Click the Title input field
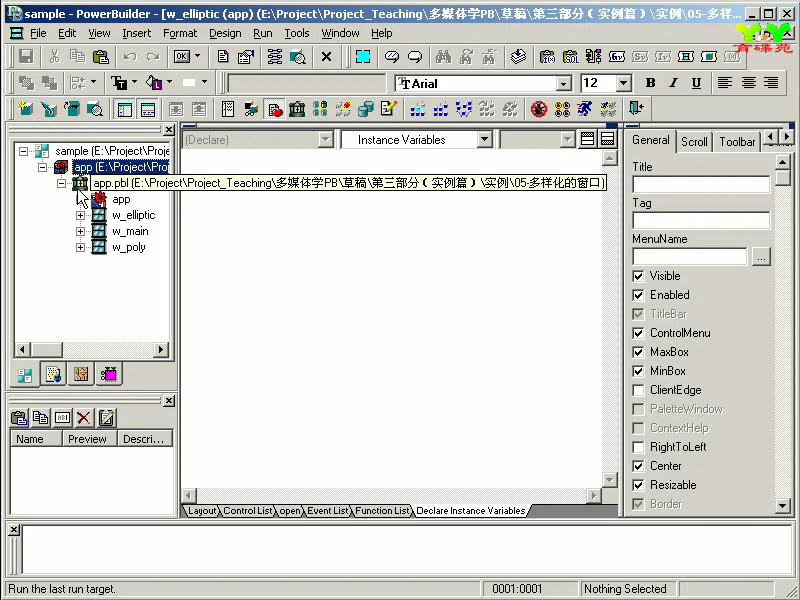Screen dimensions: 800x600 click(x=701, y=184)
